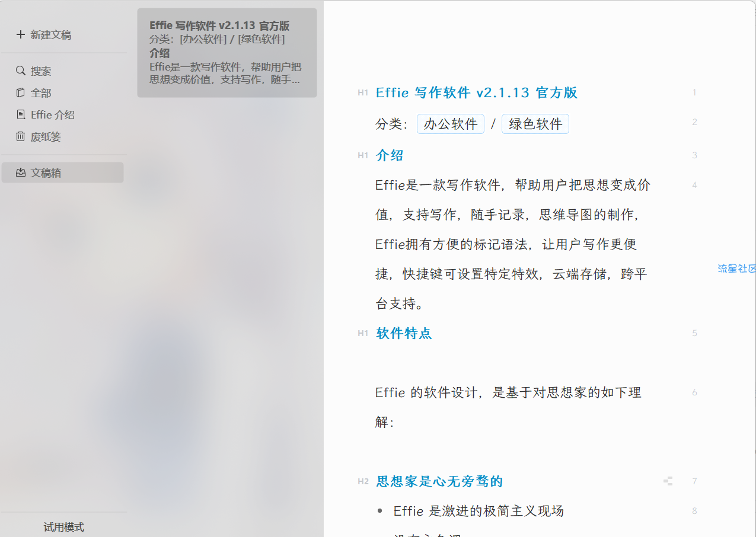Click the H2 marker beside 思想家是心无旁骛的
The image size is (756, 537).
pyautogui.click(x=363, y=482)
